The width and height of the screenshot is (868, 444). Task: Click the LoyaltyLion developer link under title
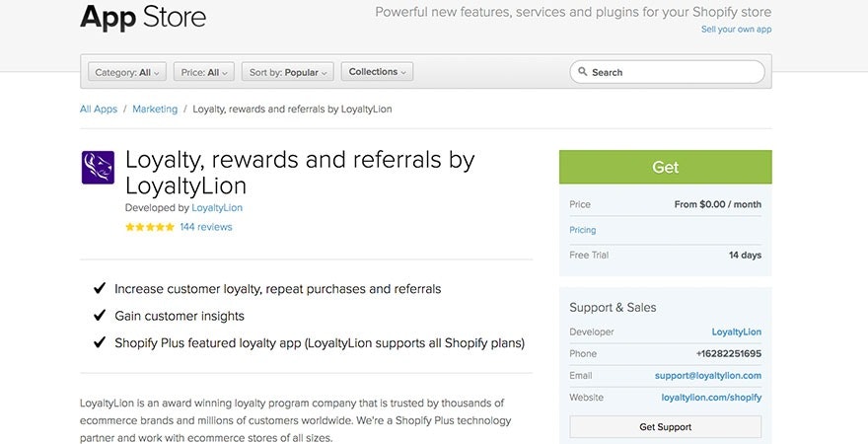click(x=217, y=208)
